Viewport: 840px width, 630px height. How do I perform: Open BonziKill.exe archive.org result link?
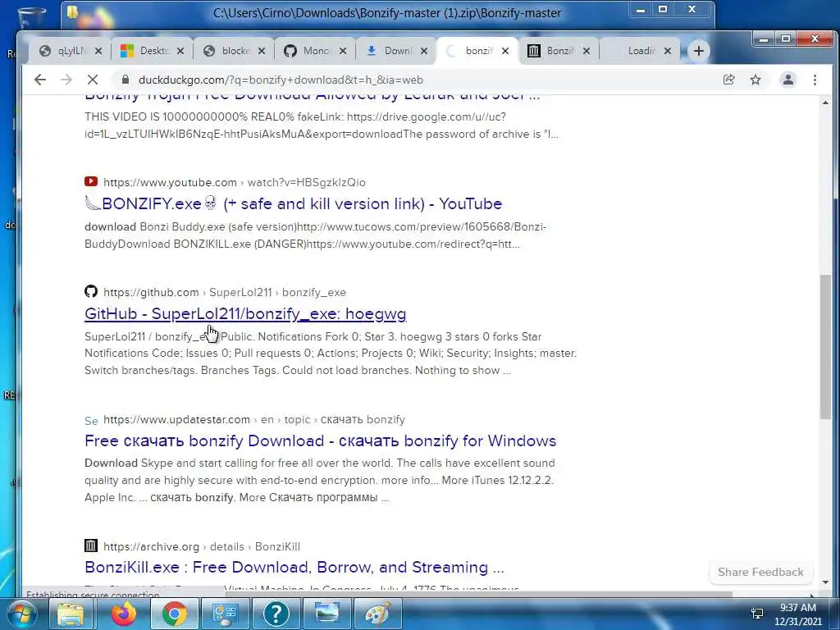tap(294, 568)
